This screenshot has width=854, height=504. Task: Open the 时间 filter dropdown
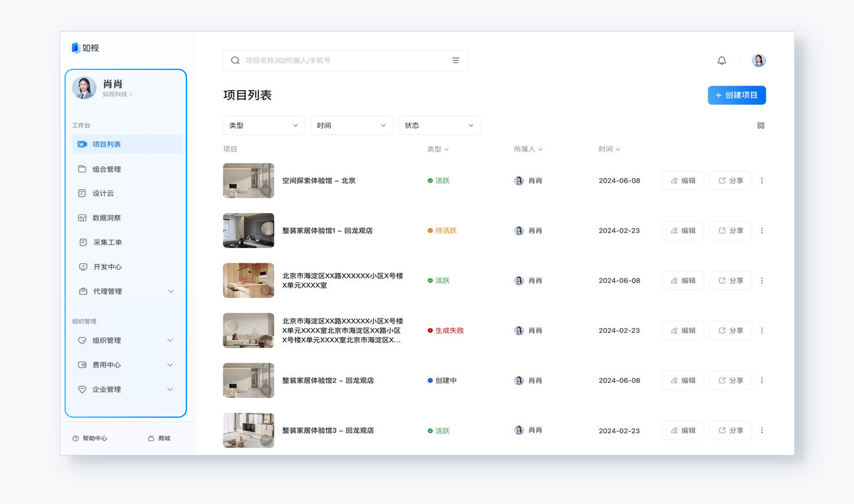coord(351,125)
